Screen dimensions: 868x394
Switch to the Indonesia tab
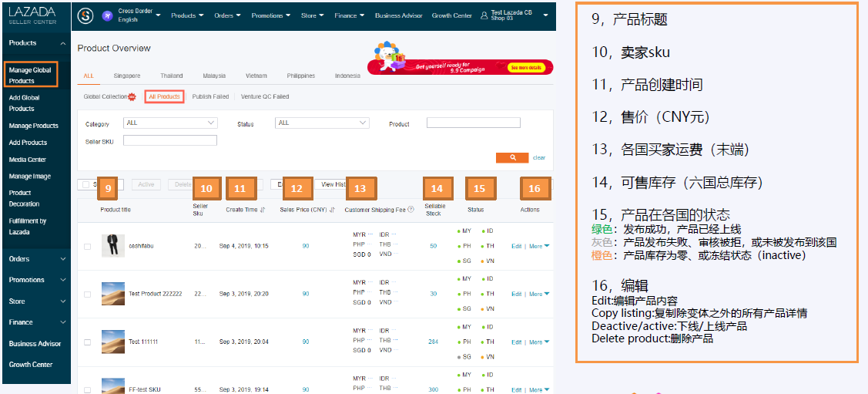(347, 76)
